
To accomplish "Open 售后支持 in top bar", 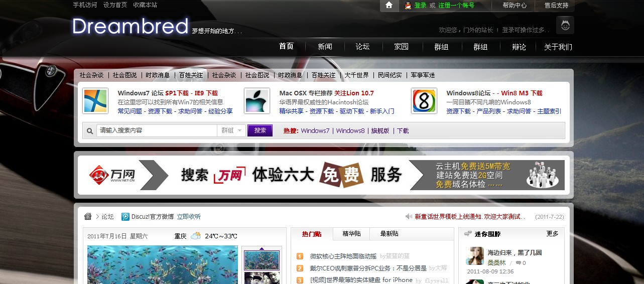I will pyautogui.click(x=556, y=6).
